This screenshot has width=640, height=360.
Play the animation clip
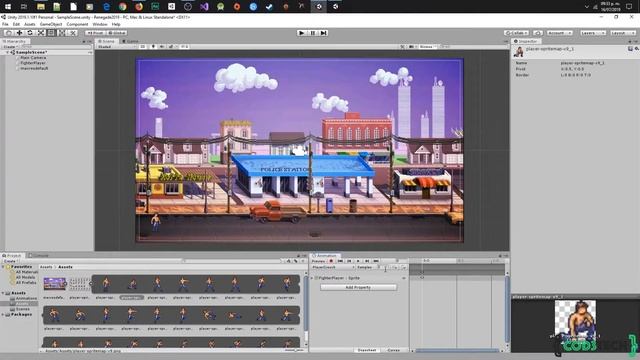[x=358, y=261]
